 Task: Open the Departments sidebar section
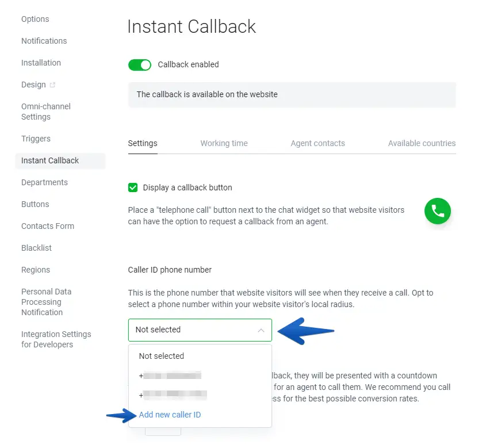click(x=44, y=182)
